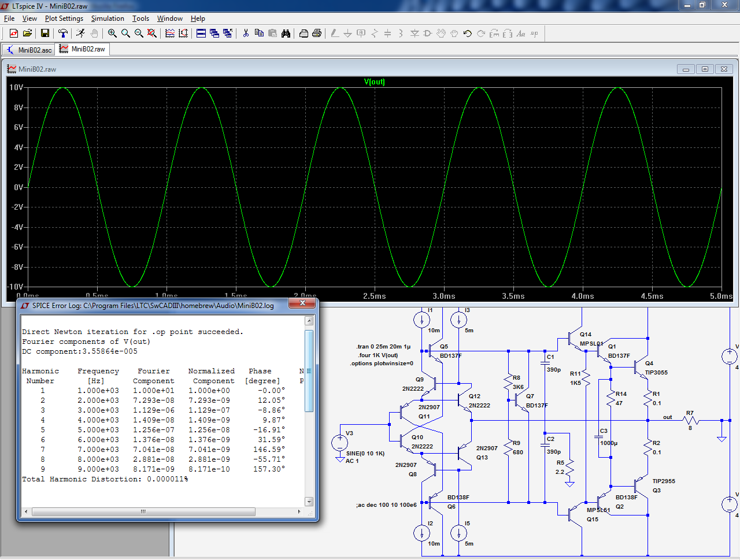This screenshot has height=560, width=740.
Task: Click Total Harmonic Distortion line in log
Action: pos(105,479)
